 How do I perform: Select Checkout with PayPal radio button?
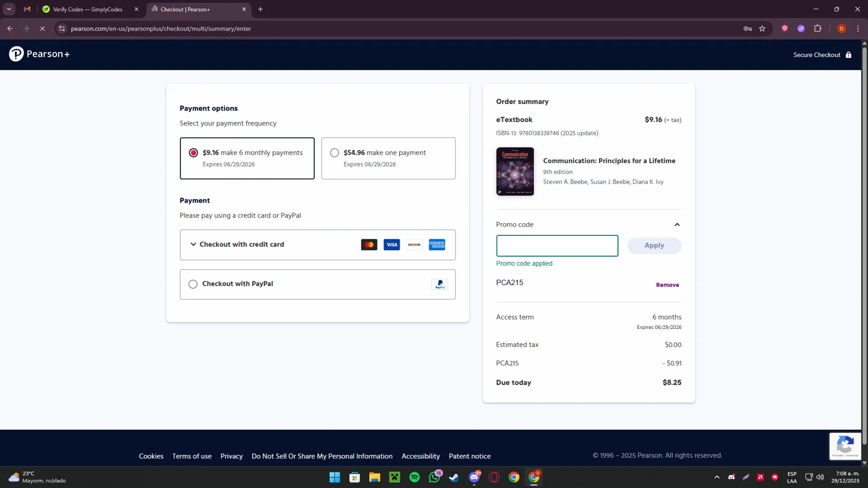[193, 284]
